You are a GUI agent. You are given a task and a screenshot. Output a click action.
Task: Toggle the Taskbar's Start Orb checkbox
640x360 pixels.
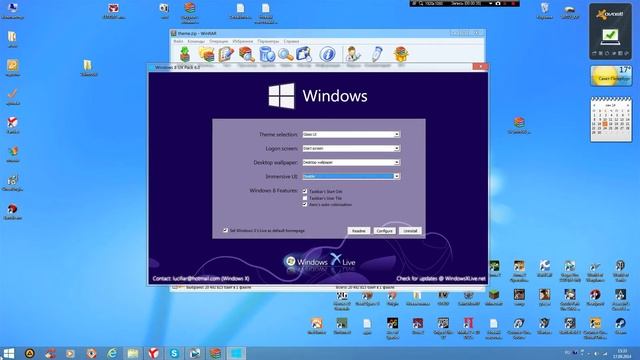click(305, 191)
